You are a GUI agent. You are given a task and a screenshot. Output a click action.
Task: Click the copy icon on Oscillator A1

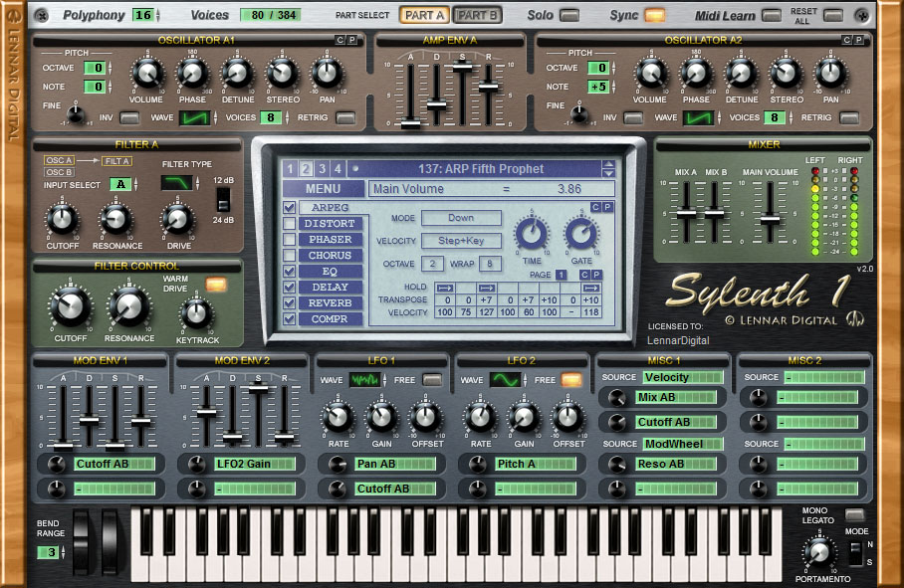(x=339, y=40)
